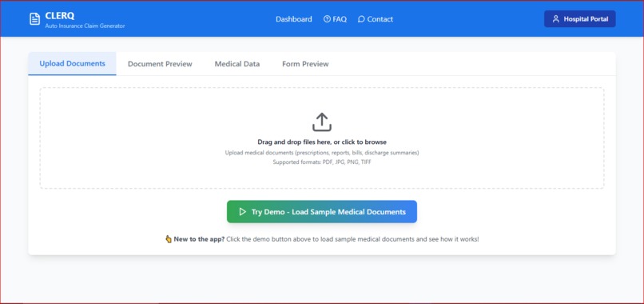The image size is (644, 304).
Task: Click the Contact chat bubble icon
Action: click(x=361, y=19)
